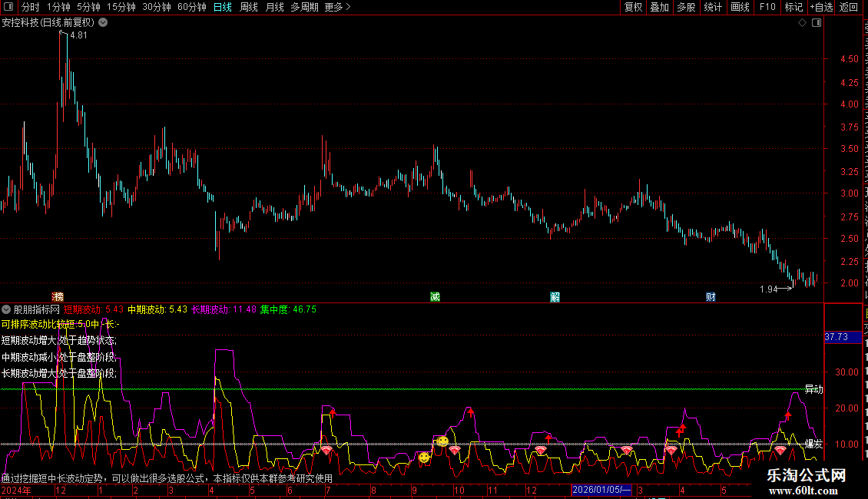Select the 60分钟 period
Screen dimensions: 868x499
pos(192,7)
